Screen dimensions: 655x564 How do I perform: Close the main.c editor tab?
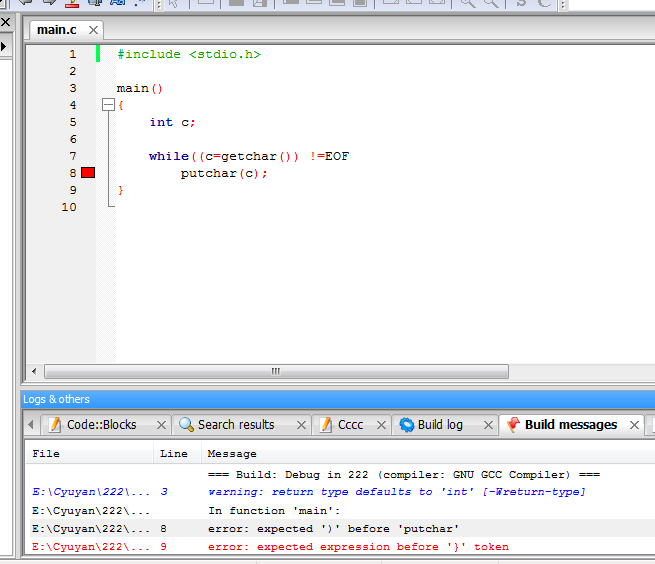pos(93,31)
